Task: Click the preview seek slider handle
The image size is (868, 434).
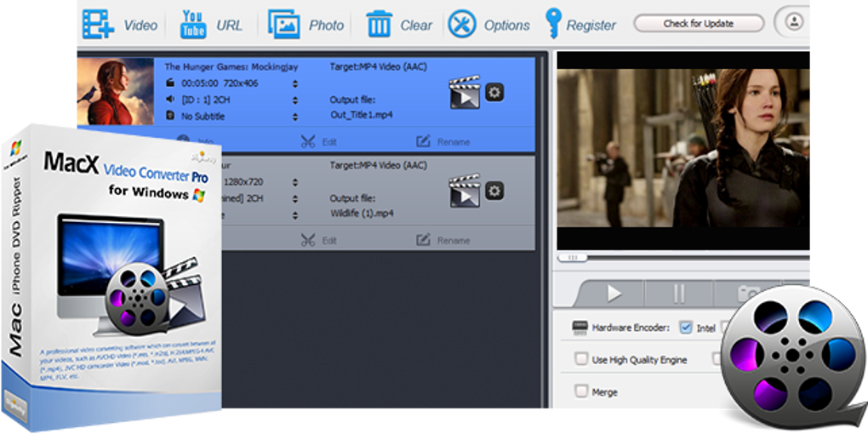Action: [x=573, y=257]
